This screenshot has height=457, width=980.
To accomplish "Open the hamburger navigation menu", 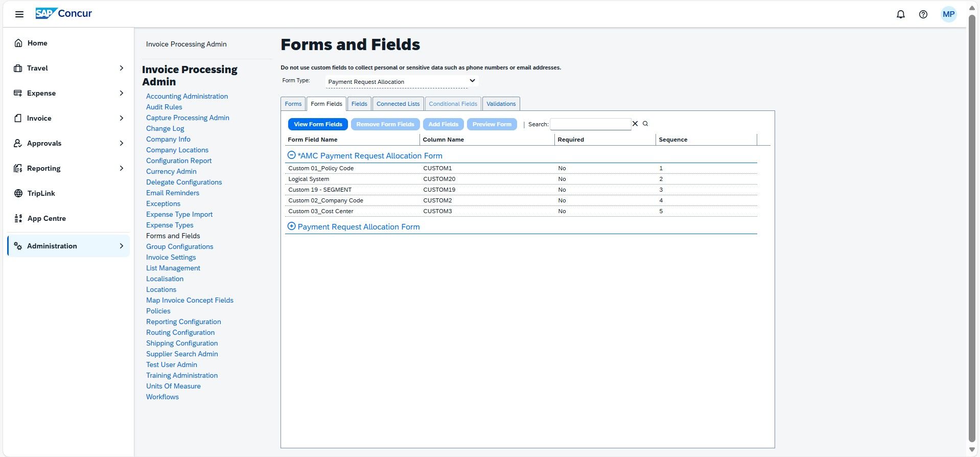I will click(x=19, y=14).
